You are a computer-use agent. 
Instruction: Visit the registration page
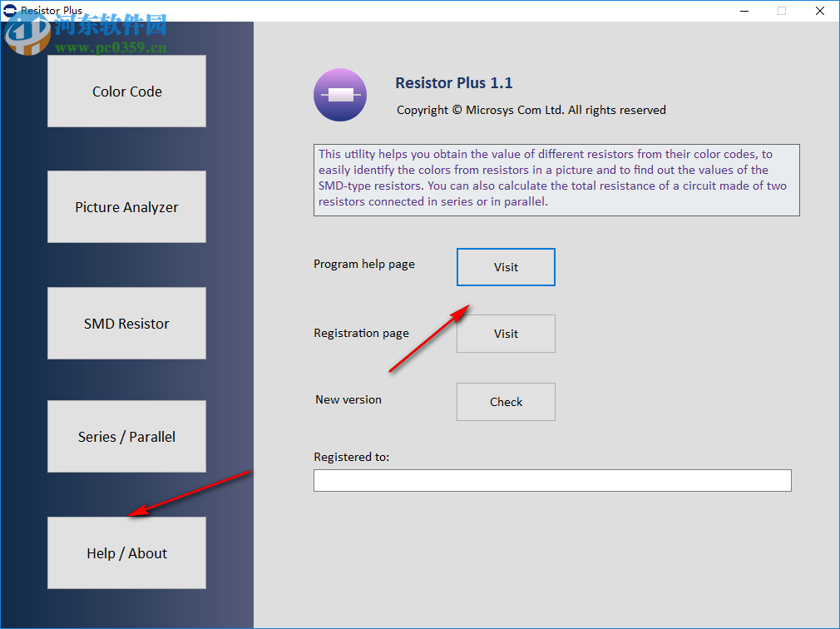[506, 334]
